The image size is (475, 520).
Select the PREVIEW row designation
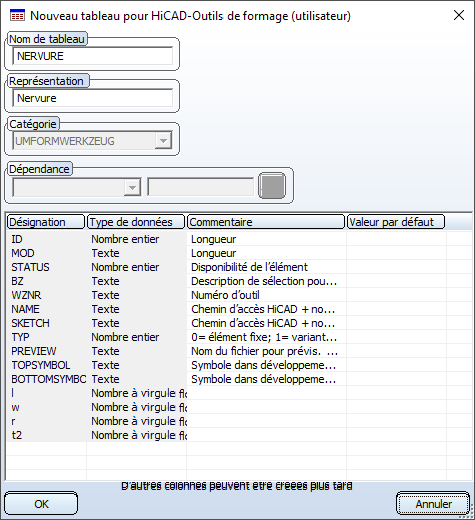click(x=34, y=351)
